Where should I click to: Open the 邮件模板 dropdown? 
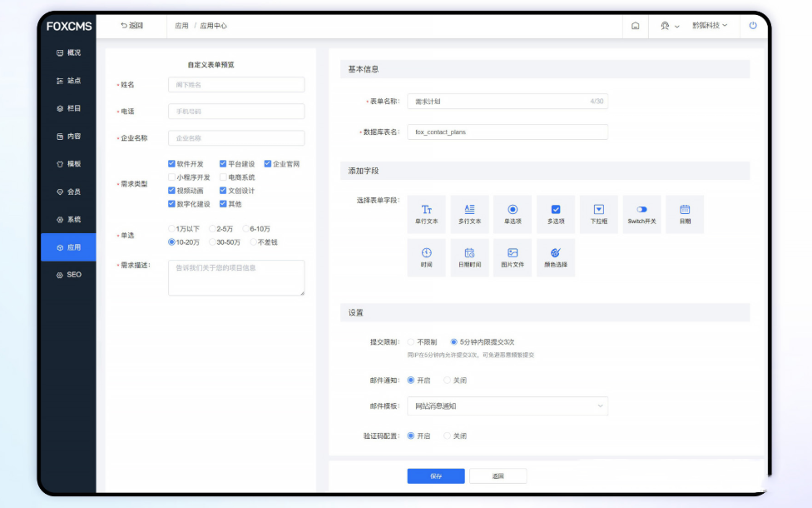click(507, 406)
